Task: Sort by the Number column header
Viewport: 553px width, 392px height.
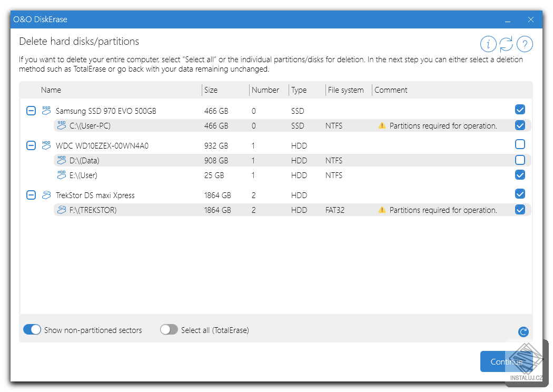Action: [x=265, y=90]
